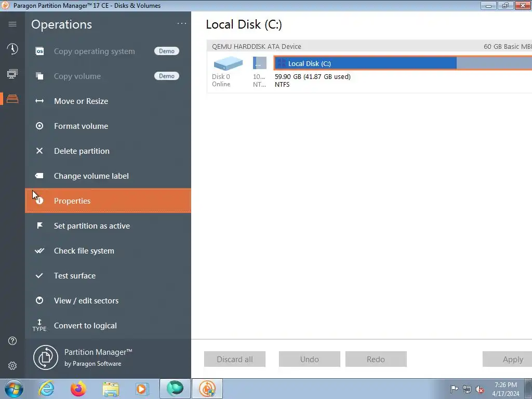
Task: Click the Copy operating system OS icon
Action: point(39,51)
